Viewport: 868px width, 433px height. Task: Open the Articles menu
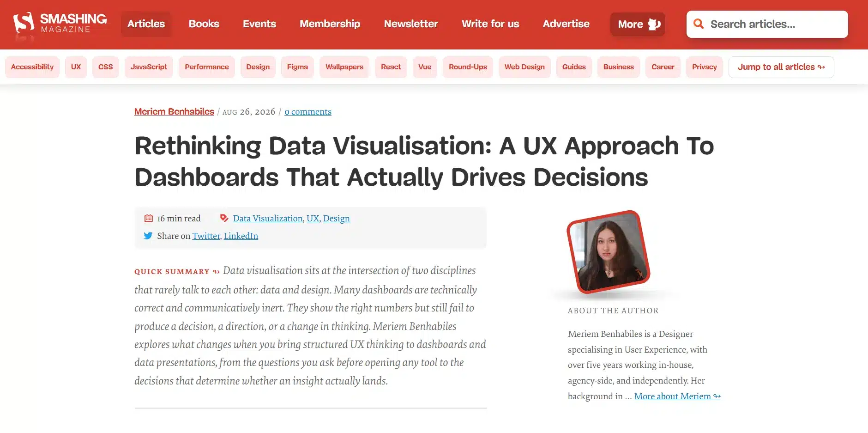point(146,24)
